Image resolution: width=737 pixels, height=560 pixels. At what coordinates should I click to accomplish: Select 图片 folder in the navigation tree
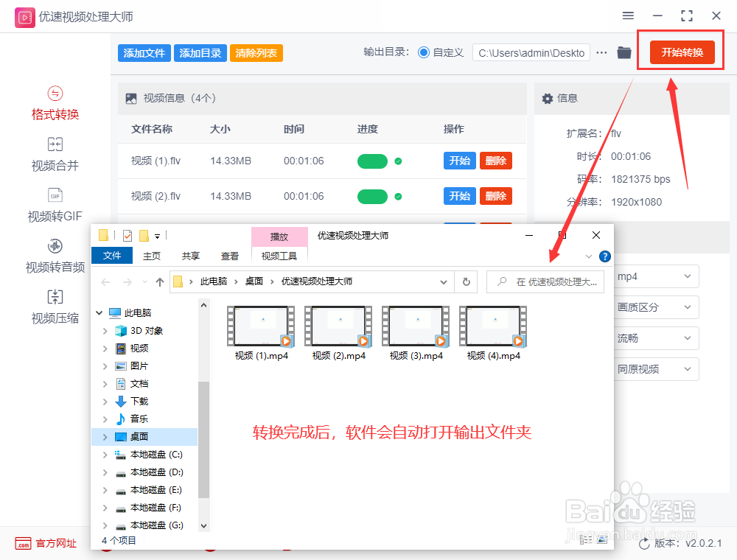coord(139,366)
